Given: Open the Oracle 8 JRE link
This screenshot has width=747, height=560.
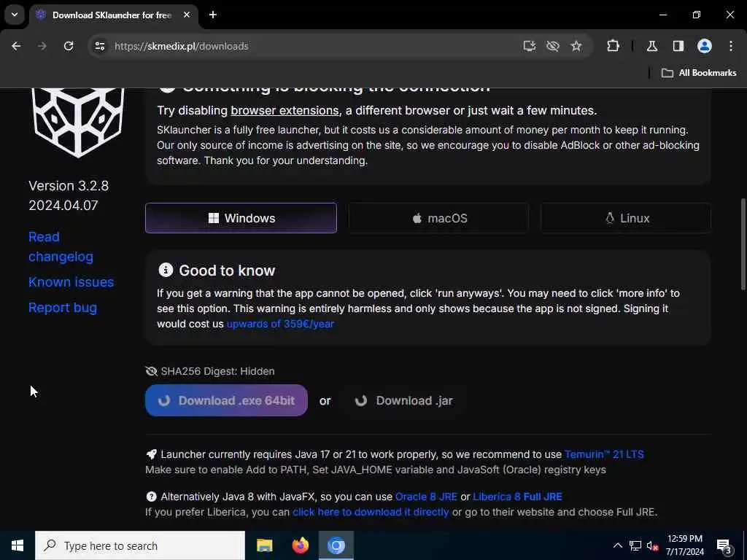Looking at the screenshot, I should click(x=426, y=497).
